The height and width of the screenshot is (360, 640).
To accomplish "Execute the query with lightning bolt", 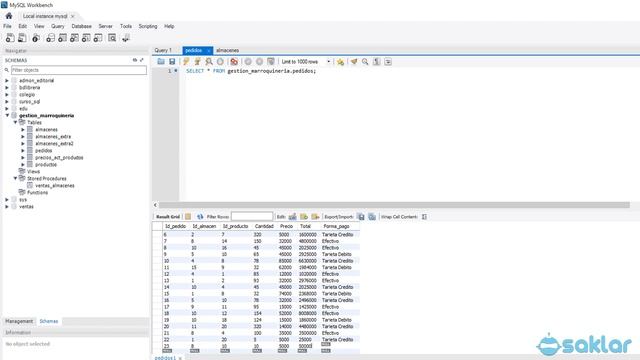I will click(x=186, y=62).
